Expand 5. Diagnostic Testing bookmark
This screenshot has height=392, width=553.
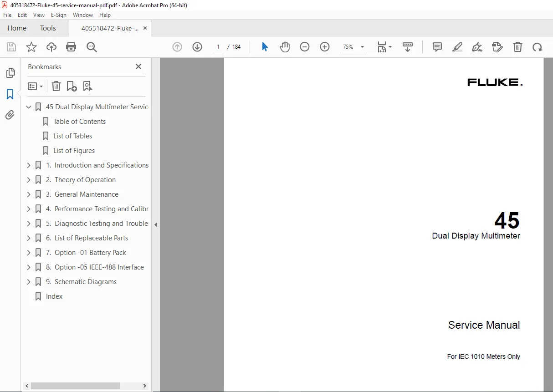29,224
